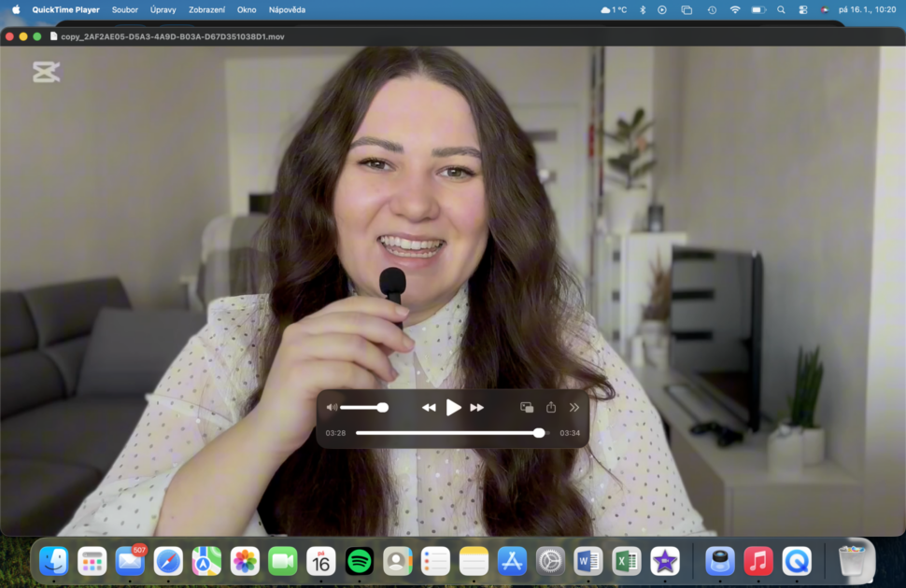906x588 pixels.
Task: Enable Picture in Picture mode
Action: [527, 408]
